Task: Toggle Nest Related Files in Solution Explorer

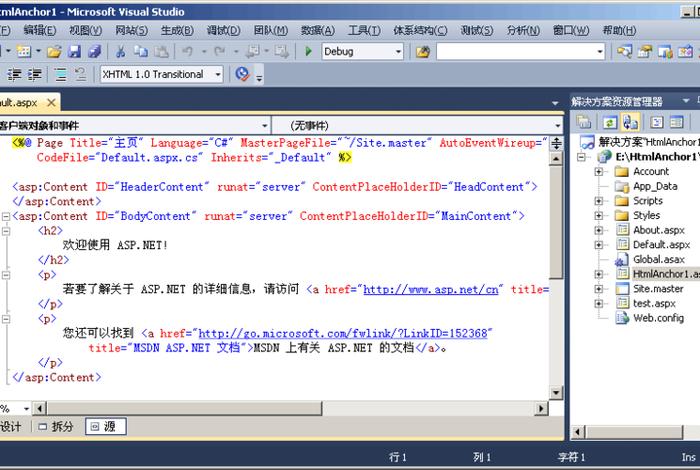Action: (630, 122)
